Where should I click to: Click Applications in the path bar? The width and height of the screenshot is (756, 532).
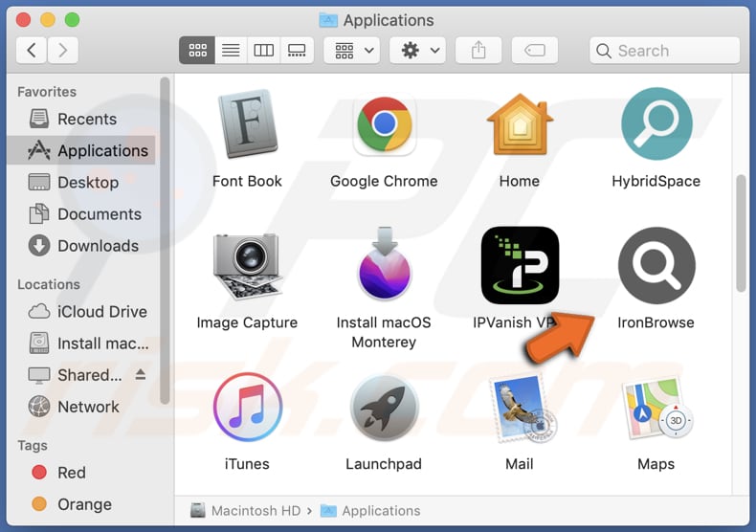(370, 510)
